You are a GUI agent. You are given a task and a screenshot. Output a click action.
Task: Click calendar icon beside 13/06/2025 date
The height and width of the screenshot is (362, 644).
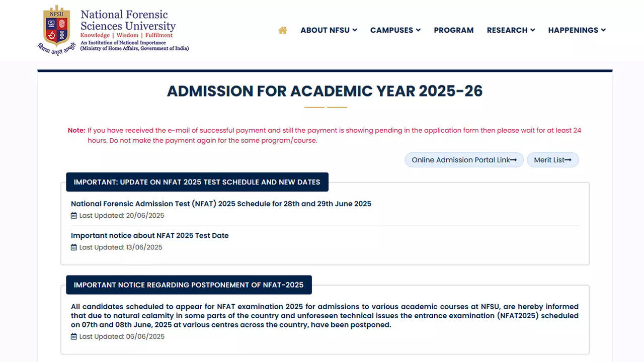coord(74,247)
